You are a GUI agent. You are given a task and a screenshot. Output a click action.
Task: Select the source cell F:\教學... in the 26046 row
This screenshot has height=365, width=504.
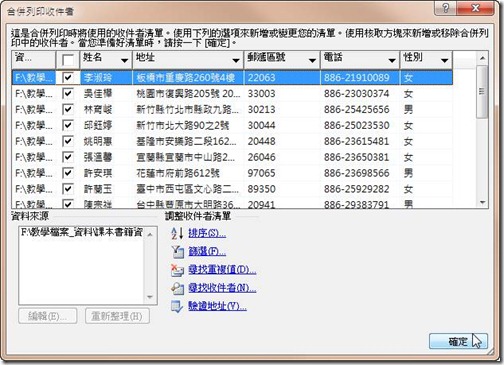coord(34,157)
